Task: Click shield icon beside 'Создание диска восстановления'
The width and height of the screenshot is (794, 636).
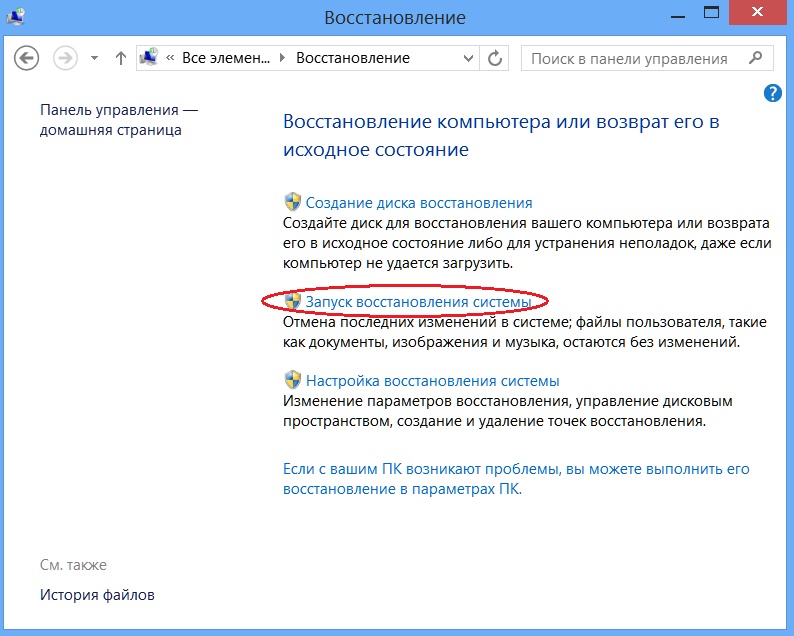Action: point(293,202)
